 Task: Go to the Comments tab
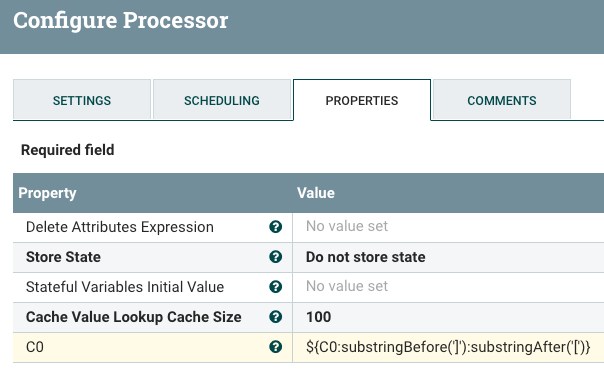[x=502, y=101]
